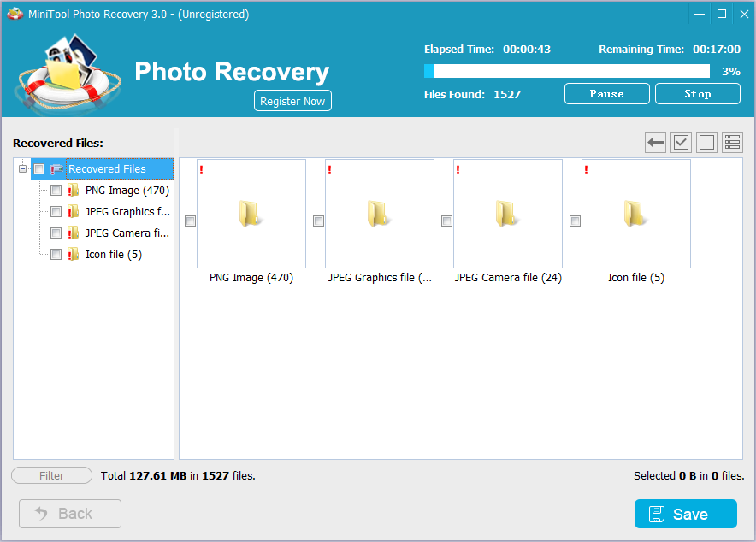Select JPEG Camera file in the tree
The image size is (756, 542).
[127, 233]
